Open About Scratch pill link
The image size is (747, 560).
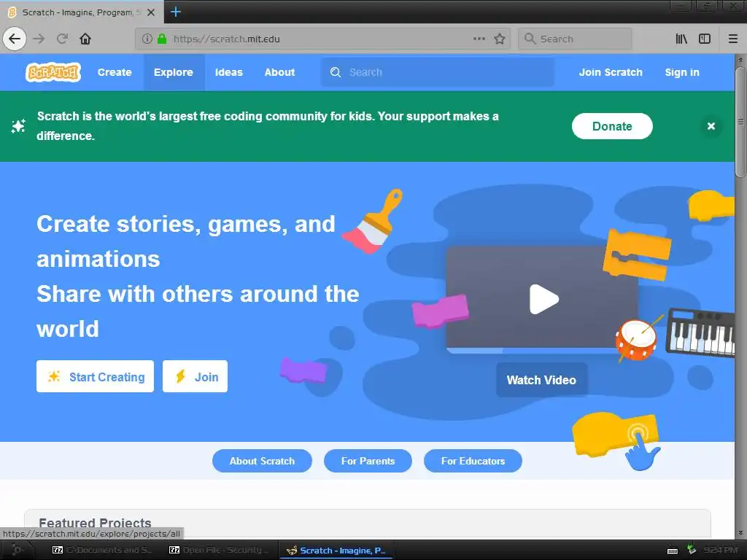pyautogui.click(x=262, y=461)
